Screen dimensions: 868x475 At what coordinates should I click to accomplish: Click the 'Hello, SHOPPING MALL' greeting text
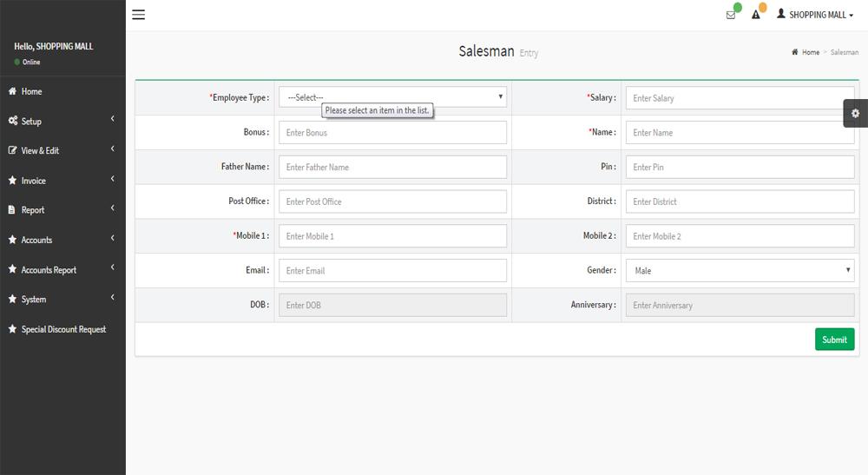[x=54, y=47]
